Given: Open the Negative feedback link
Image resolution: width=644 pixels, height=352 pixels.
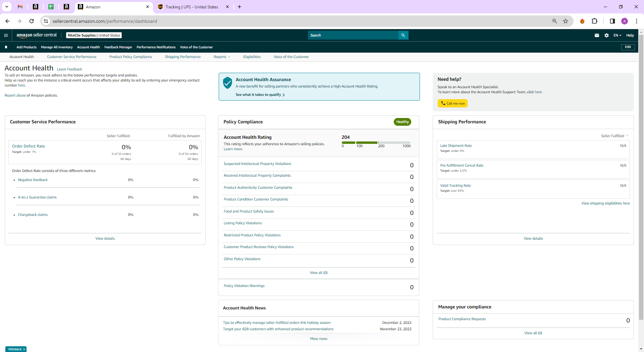Looking at the screenshot, I should (x=33, y=180).
